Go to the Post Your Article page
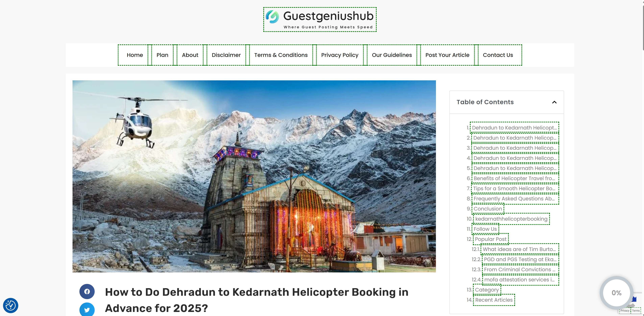Screen dimensions: 644x316 pyautogui.click(x=447, y=55)
